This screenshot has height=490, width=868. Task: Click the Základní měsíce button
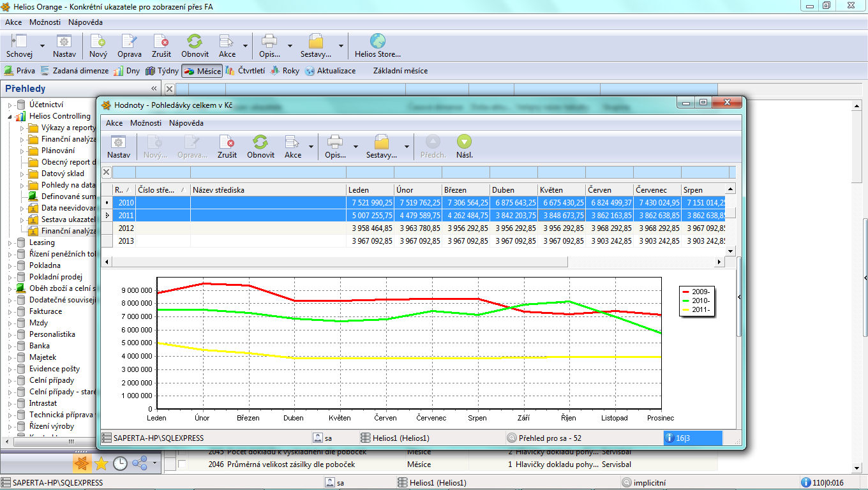400,71
